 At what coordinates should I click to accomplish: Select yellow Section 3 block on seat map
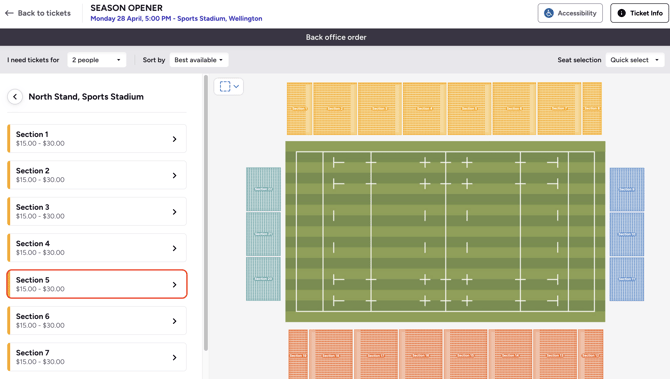pos(379,109)
